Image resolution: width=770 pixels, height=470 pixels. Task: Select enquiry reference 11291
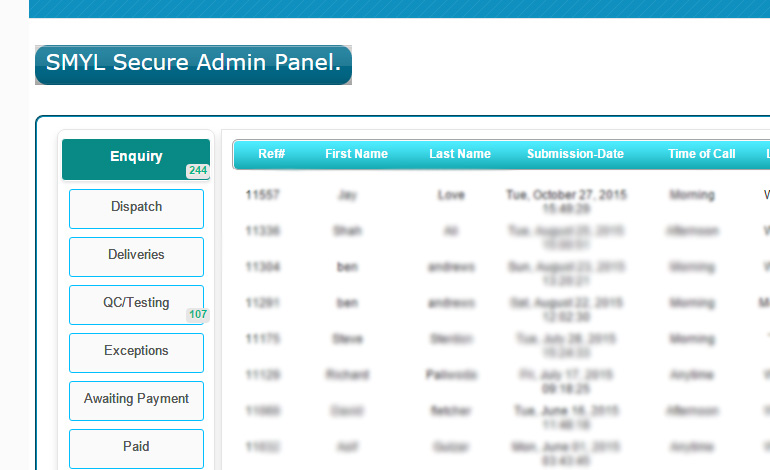click(262, 303)
